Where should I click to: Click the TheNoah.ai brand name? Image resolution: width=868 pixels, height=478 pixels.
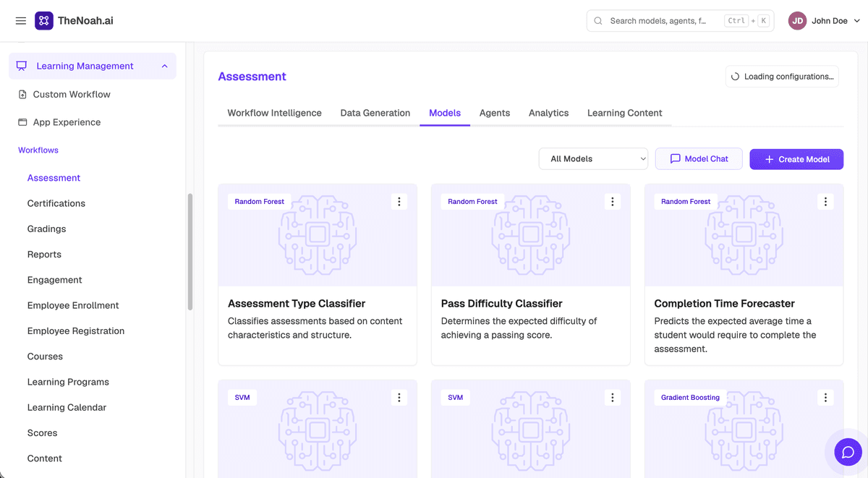85,21
